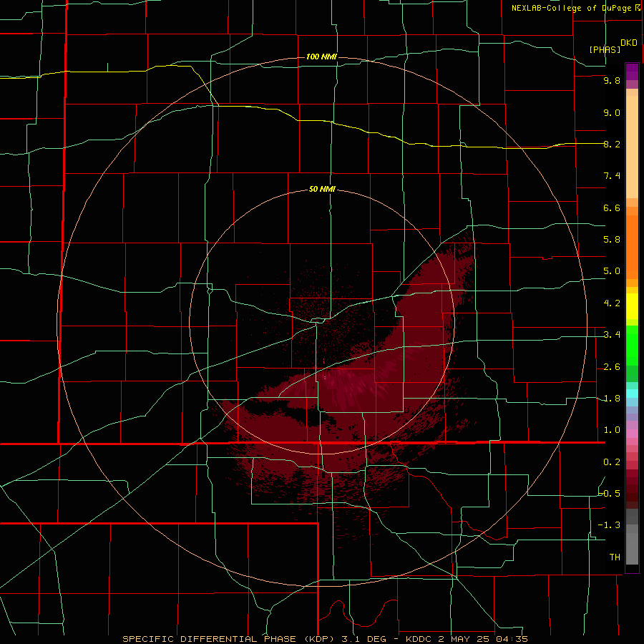
Task: Click the 9.0 scale value
Action: tap(612, 112)
